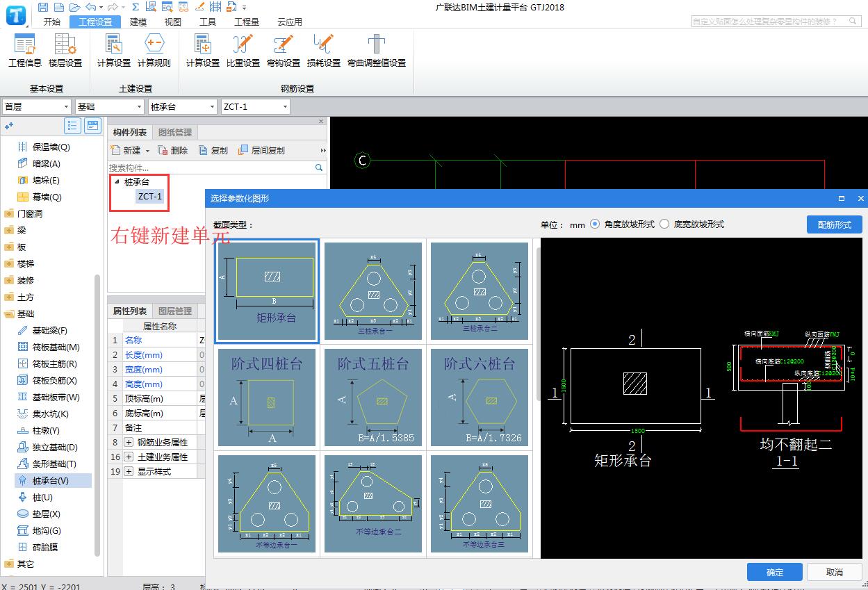
Task: Click the Open folder icon in quick toolbar
Action: (x=74, y=7)
